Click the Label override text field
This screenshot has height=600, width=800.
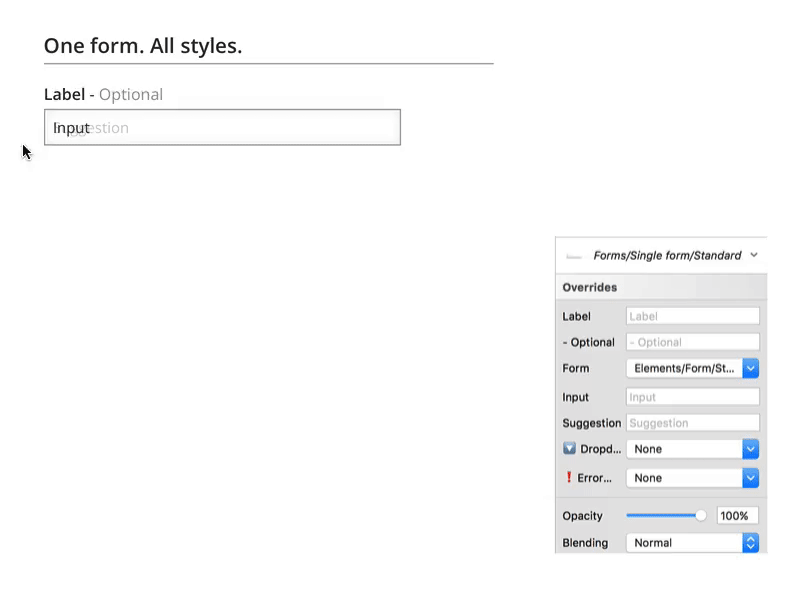[x=692, y=316]
